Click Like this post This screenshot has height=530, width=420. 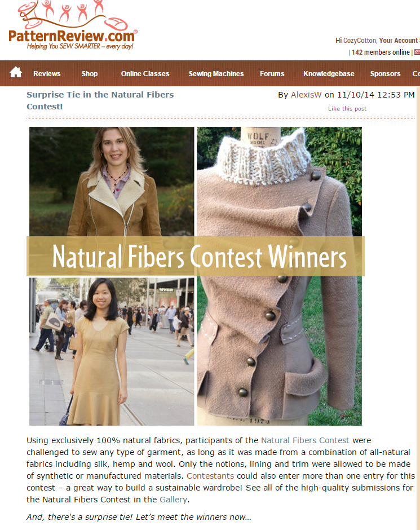click(347, 108)
